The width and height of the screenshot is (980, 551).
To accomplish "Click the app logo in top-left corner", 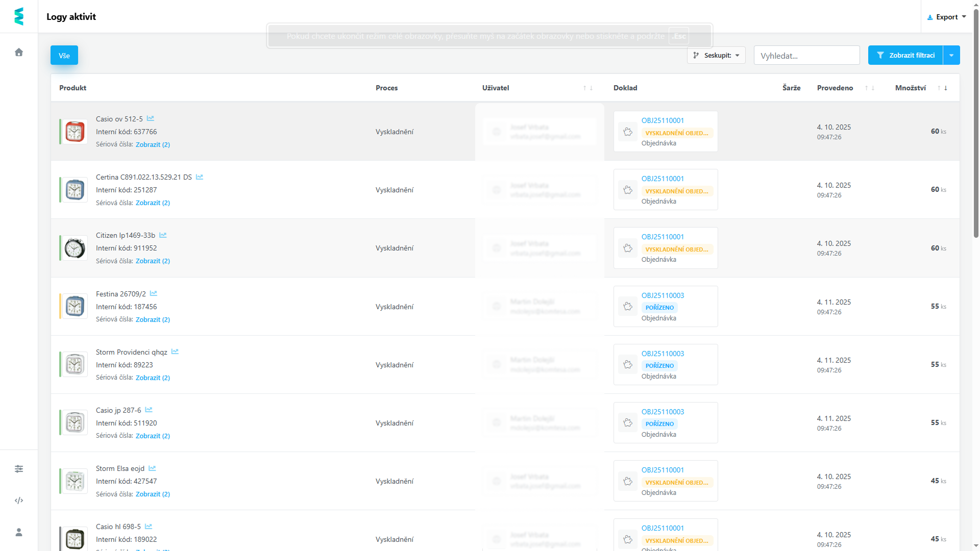I will (19, 16).
